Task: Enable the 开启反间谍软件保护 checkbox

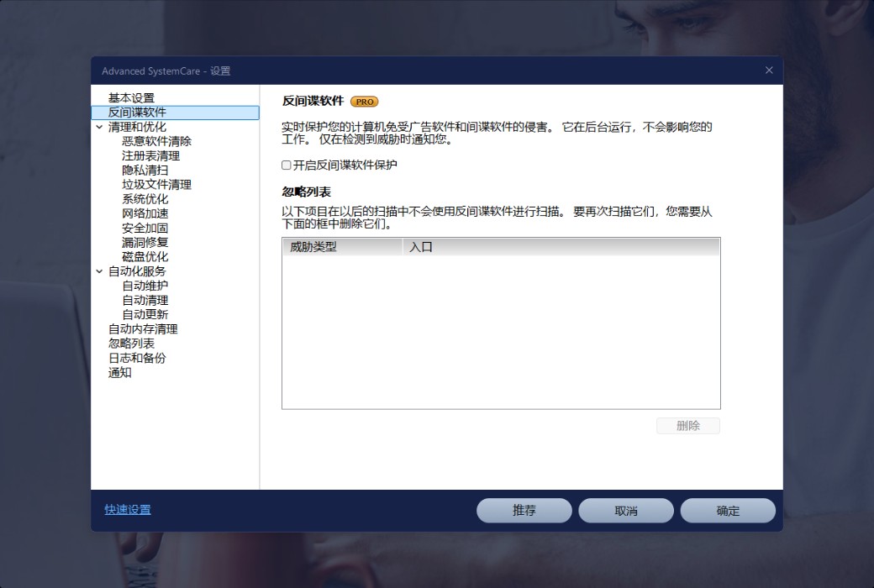Action: point(287,165)
